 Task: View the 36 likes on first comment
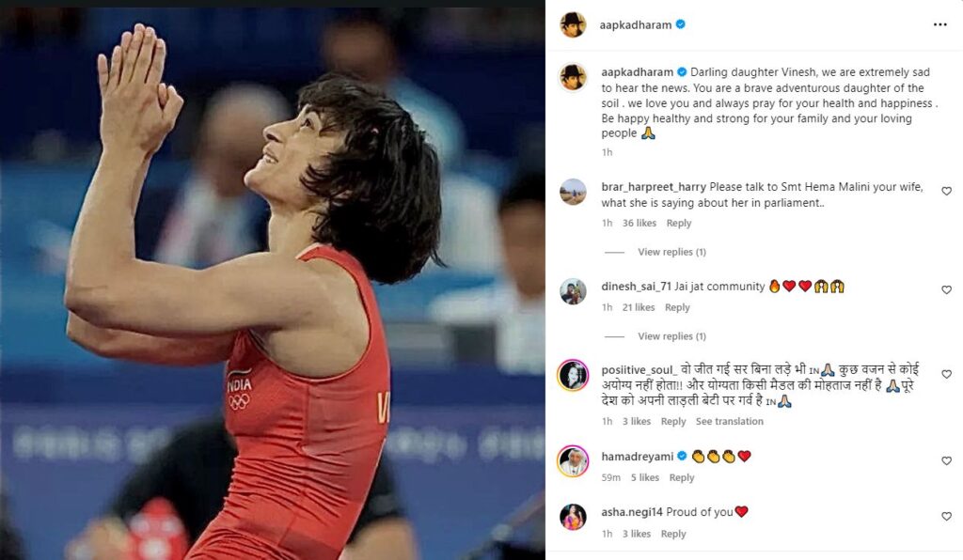pyautogui.click(x=639, y=224)
